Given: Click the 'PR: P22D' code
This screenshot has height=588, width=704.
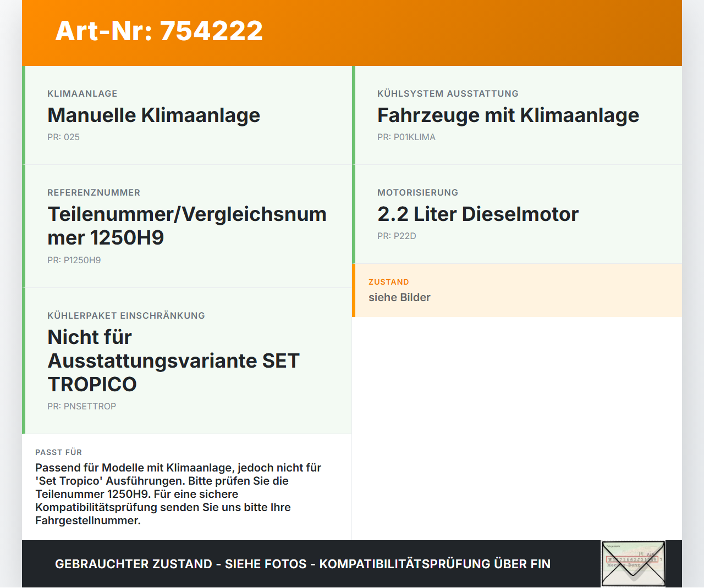Looking at the screenshot, I should [x=397, y=236].
